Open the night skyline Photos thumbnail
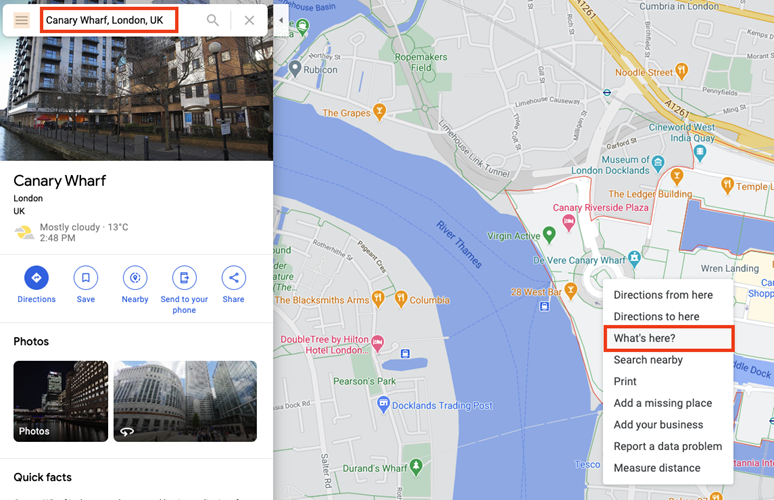774x500 pixels. click(x=61, y=401)
